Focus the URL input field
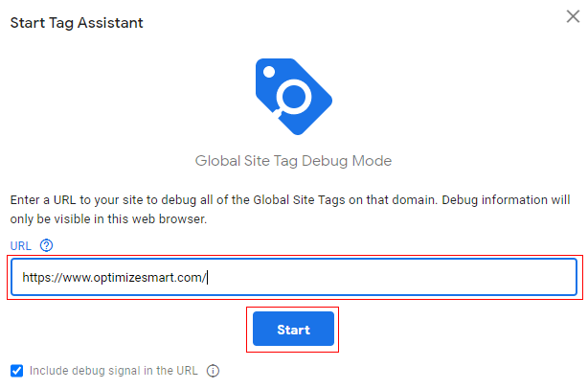This screenshot has width=588, height=389. pos(383,278)
